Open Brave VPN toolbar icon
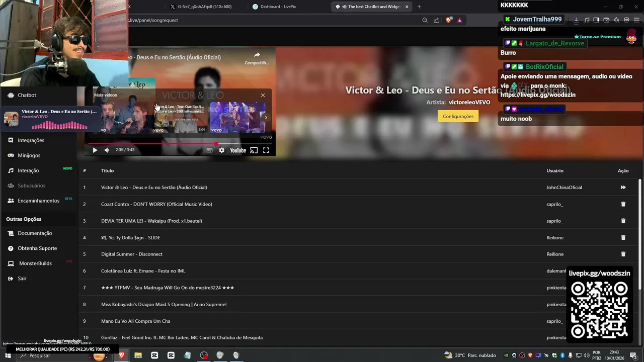This screenshot has height=362, width=644. tap(626, 20)
